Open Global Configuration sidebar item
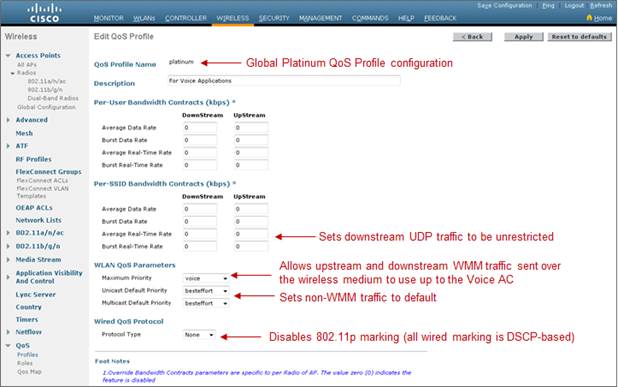Screen dimensions: 618x387 pos(46,107)
